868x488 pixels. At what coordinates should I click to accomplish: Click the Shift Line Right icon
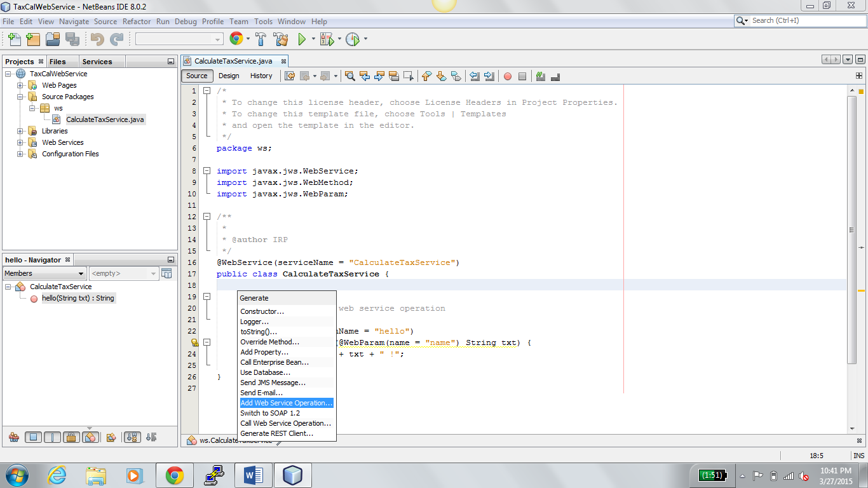489,76
